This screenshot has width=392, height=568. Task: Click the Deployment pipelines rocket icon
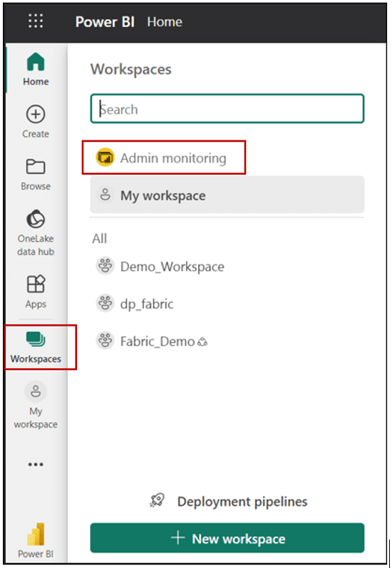pos(158,500)
